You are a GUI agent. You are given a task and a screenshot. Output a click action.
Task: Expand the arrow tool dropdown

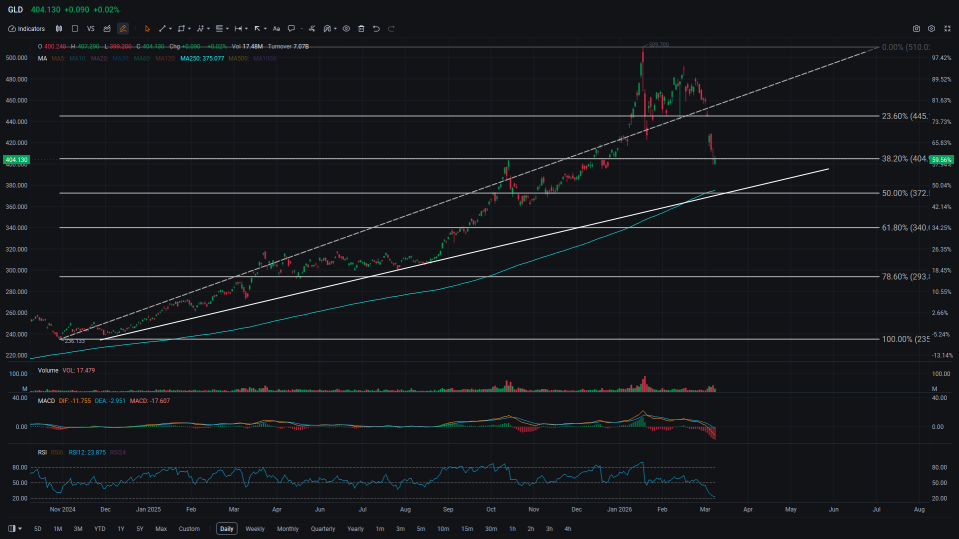click(x=265, y=29)
